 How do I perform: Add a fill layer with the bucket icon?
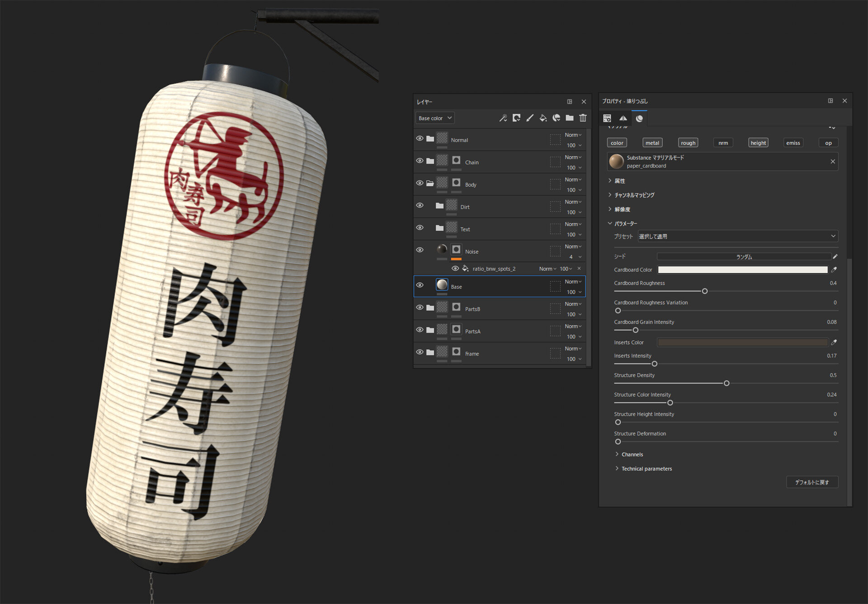tap(543, 118)
